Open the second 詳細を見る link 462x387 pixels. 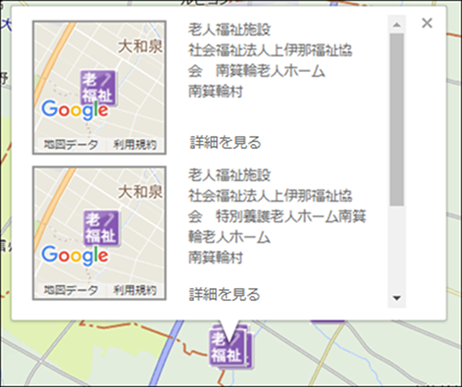tap(225, 294)
